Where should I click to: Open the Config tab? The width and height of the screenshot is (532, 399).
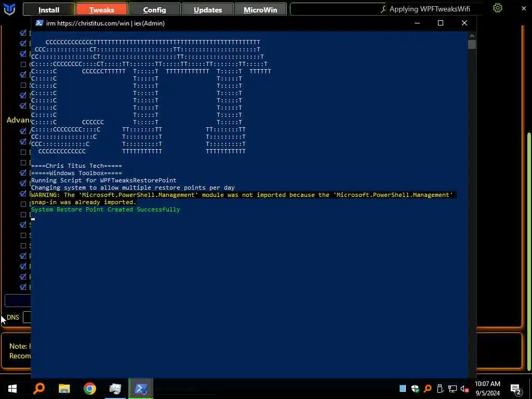tap(154, 9)
